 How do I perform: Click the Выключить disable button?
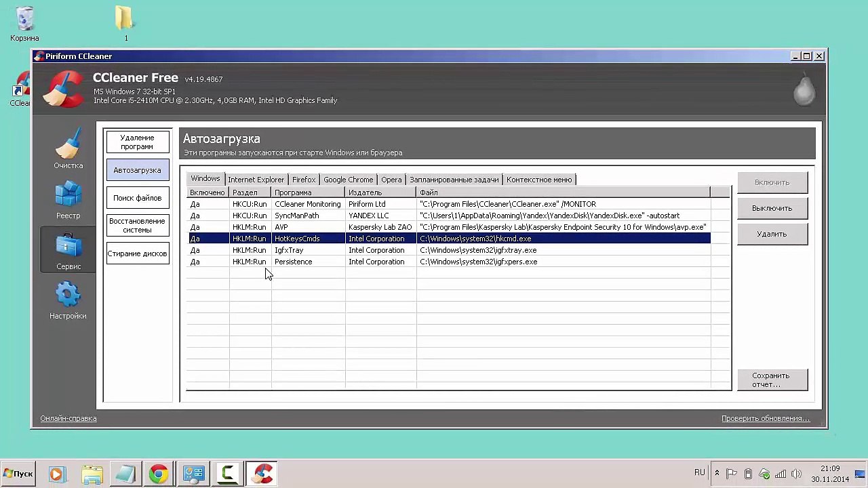[772, 208]
